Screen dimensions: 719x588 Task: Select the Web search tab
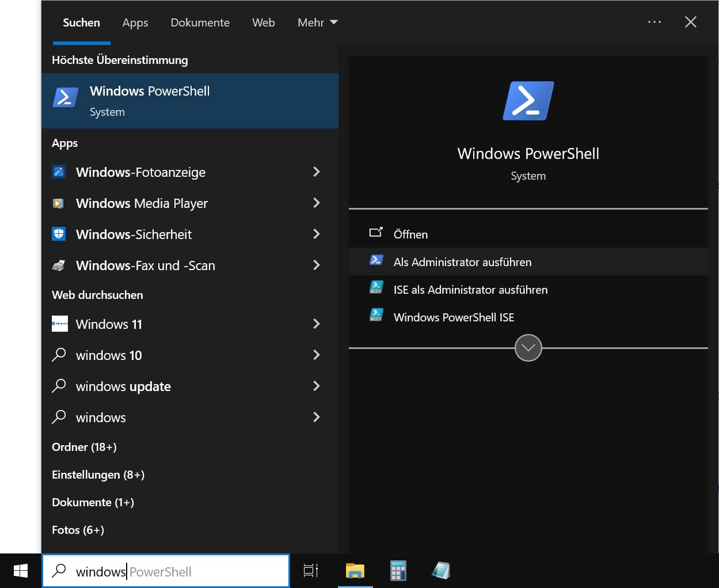click(263, 22)
